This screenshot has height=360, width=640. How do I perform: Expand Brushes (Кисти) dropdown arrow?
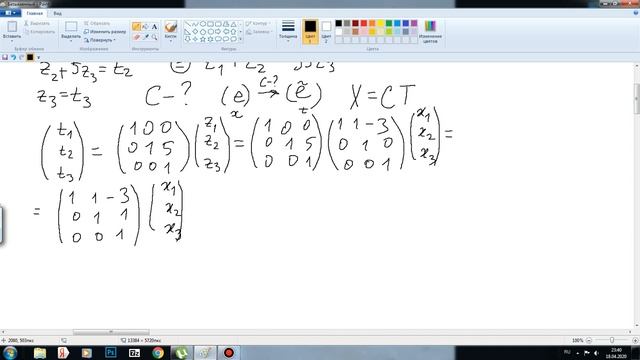171,40
